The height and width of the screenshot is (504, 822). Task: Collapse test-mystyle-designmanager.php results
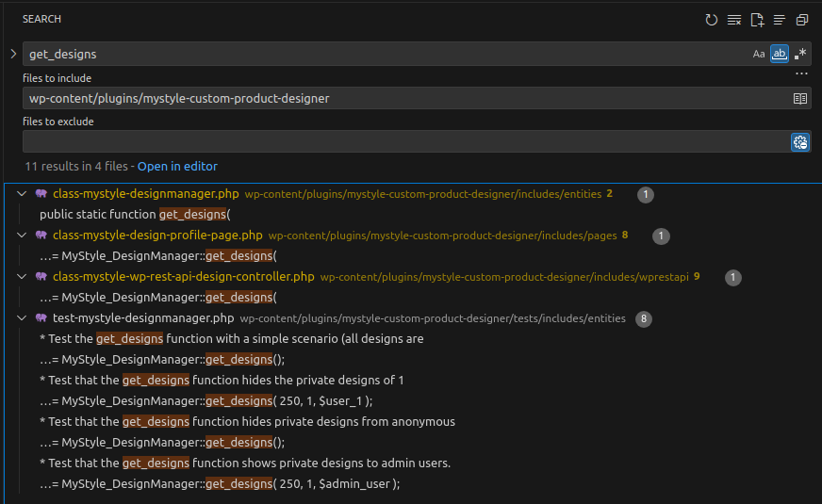[x=22, y=318]
